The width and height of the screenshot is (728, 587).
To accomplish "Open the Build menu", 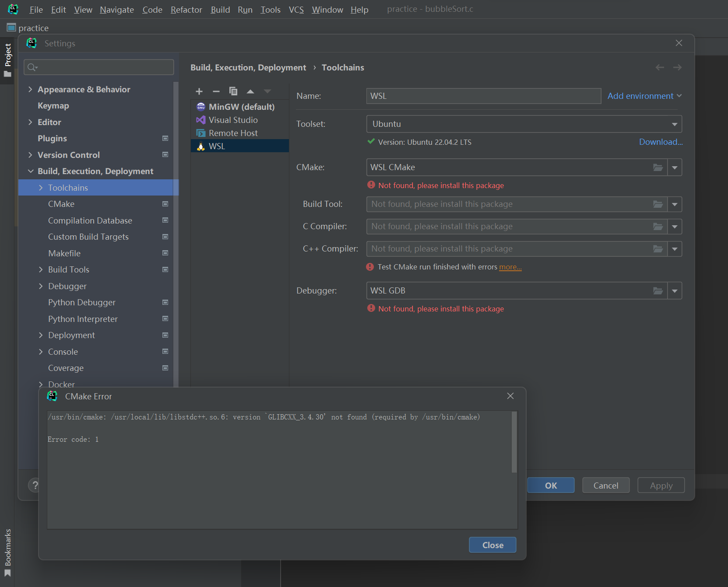I will tap(220, 9).
